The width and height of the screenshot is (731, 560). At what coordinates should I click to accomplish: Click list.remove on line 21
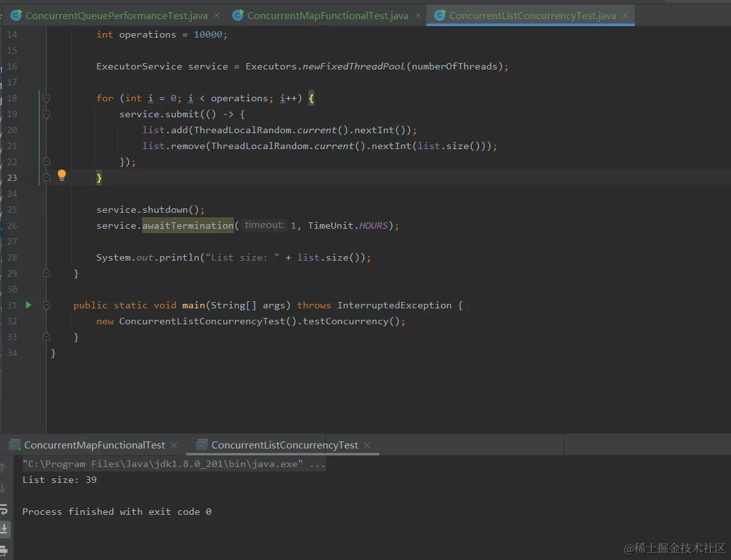(173, 146)
